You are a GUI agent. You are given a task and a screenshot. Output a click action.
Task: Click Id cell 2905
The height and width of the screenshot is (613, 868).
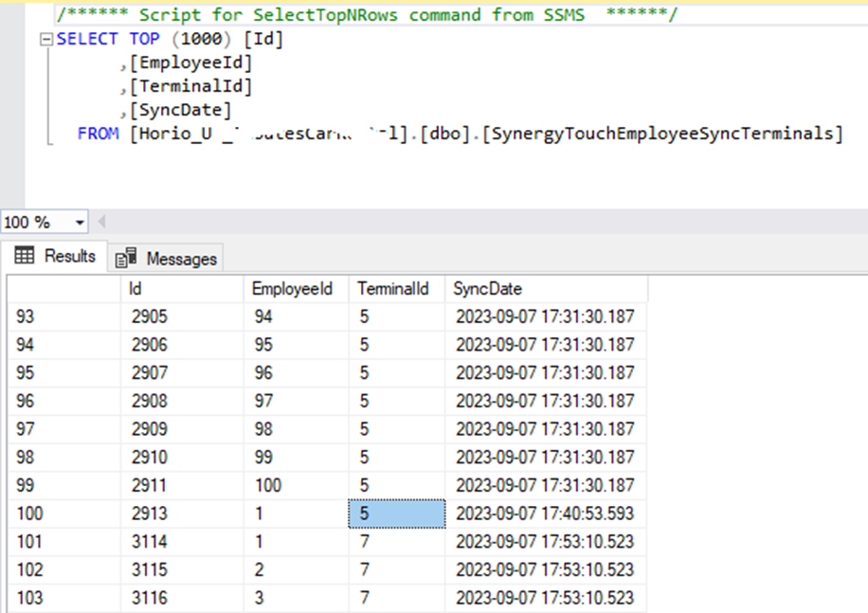point(182,317)
